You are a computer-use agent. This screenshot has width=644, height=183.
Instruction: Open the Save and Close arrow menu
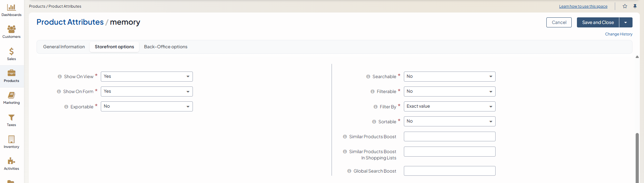click(626, 23)
